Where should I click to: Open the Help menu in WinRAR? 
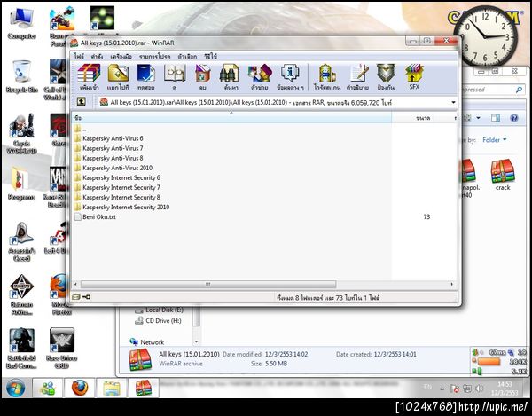coord(210,56)
